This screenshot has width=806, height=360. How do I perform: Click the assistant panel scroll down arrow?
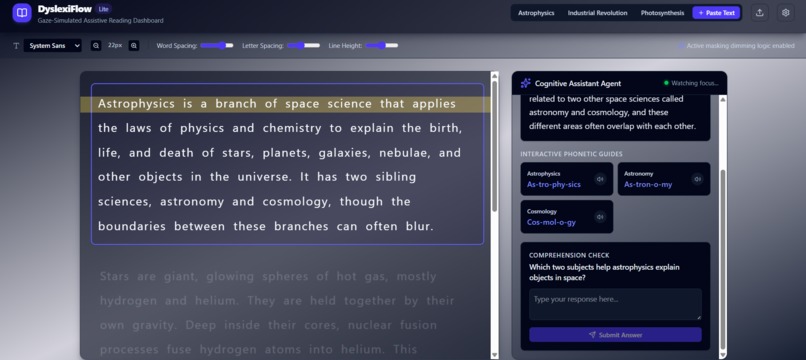pyautogui.click(x=723, y=355)
